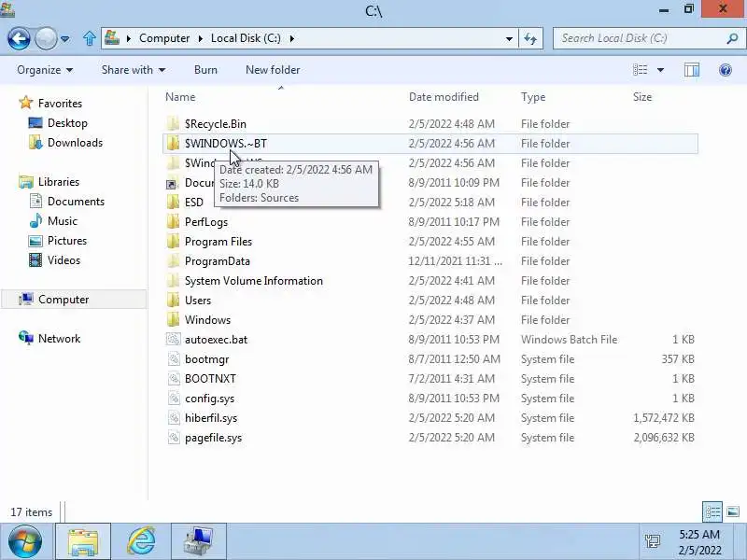747x560 pixels.
Task: Open the recent locations dropdown arrow
Action: (x=65, y=38)
